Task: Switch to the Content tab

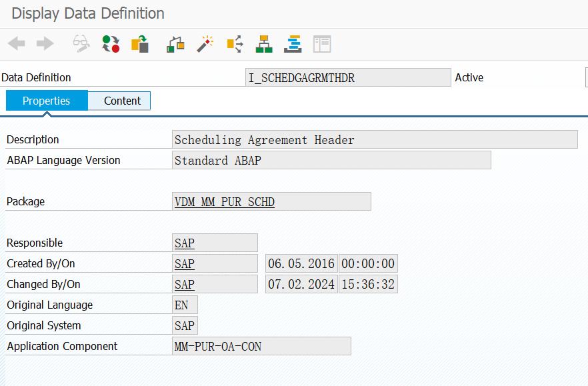Action: [120, 101]
